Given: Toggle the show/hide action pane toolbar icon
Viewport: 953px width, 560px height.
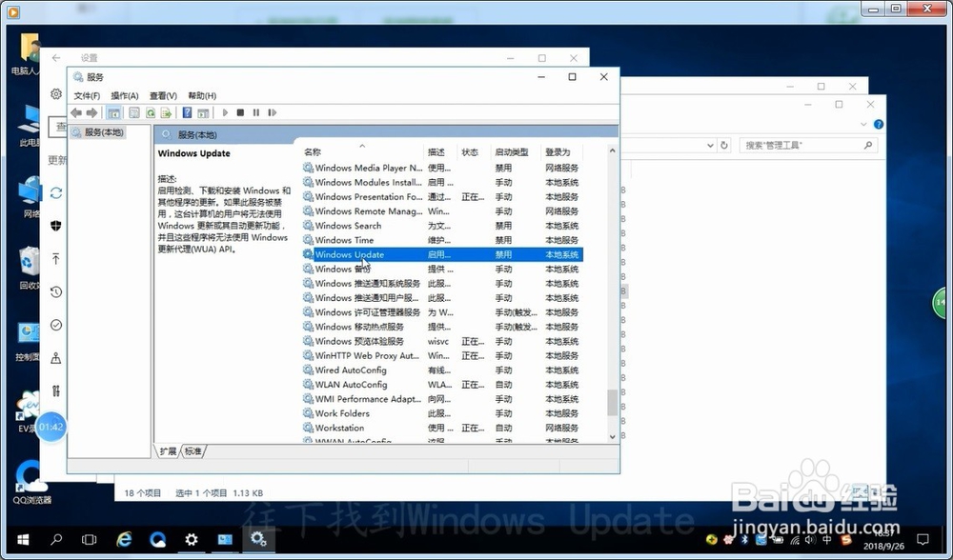Looking at the screenshot, I should point(203,113).
